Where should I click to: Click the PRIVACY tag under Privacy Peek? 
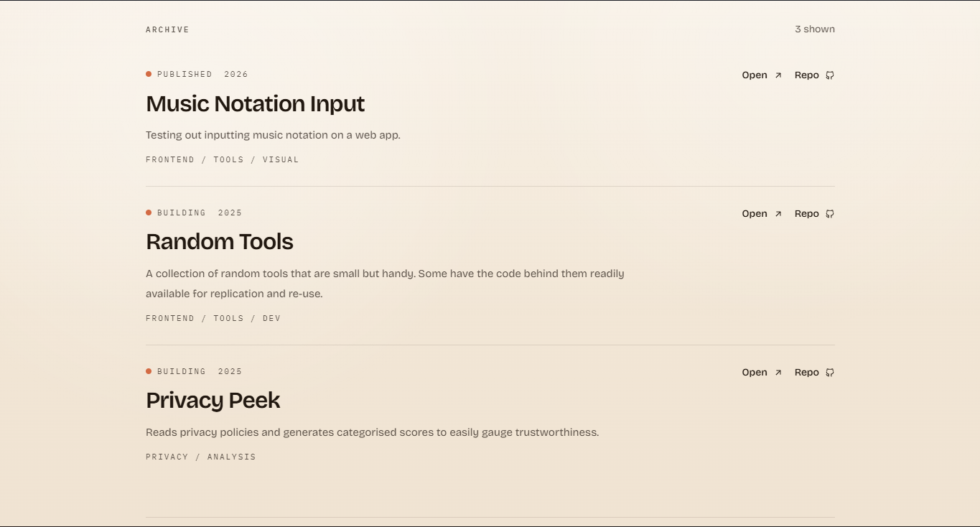coord(167,457)
